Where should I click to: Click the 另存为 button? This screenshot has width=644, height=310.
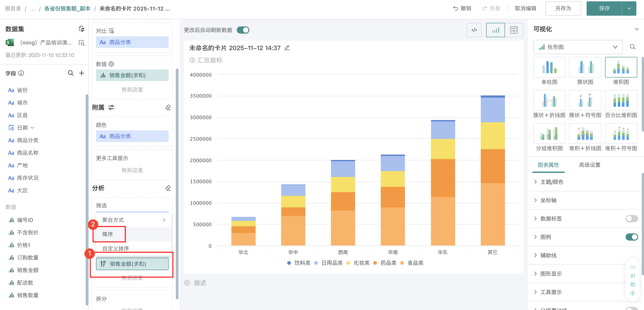[563, 9]
